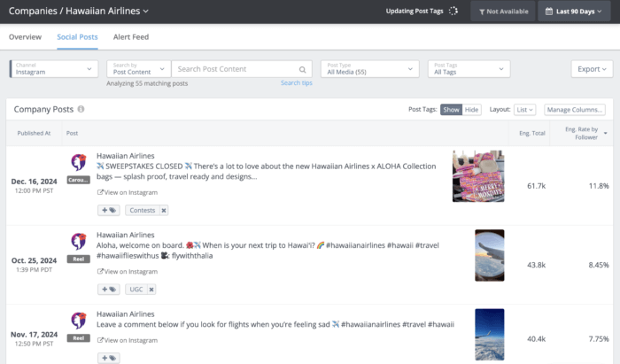Viewport: 620px width, 364px height.
Task: Click the Reel badge on Nov. 17 post
Action: click(x=78, y=338)
